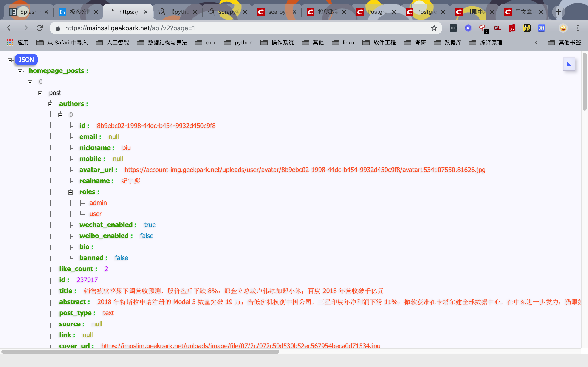
Task: Open the GL extension icon
Action: tap(497, 28)
